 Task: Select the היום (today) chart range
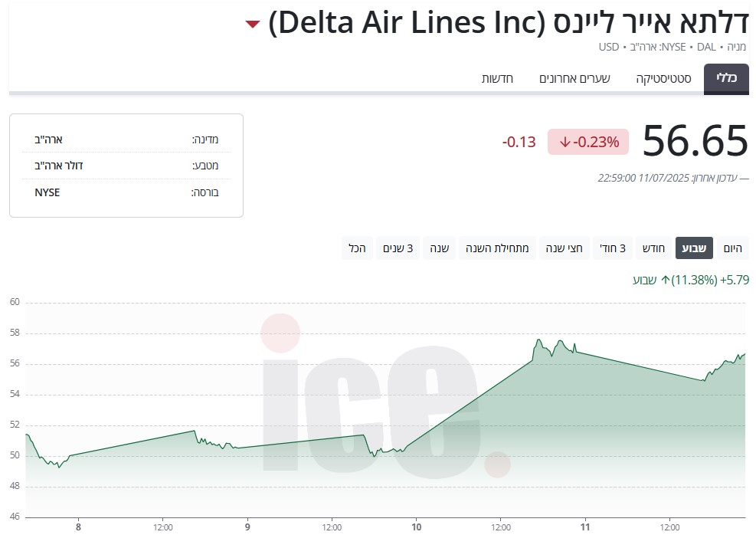tap(732, 248)
